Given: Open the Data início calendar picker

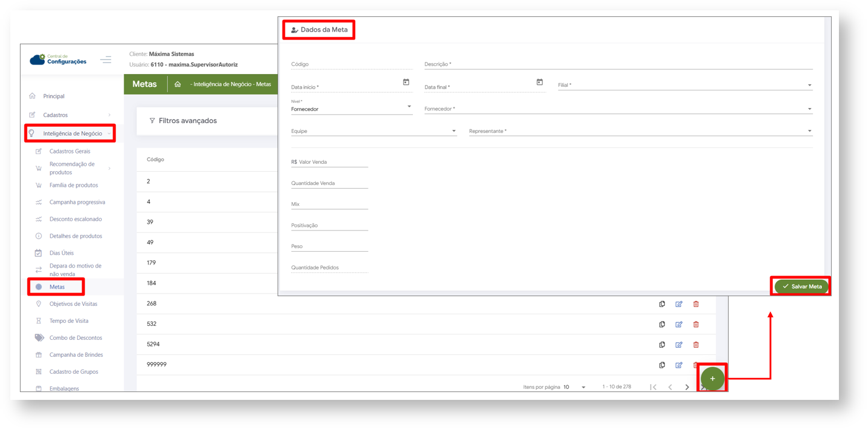Looking at the screenshot, I should point(406,83).
